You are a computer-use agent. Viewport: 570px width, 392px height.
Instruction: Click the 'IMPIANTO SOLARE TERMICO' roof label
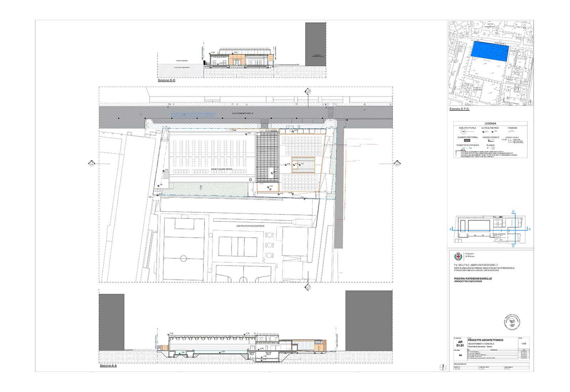(x=222, y=169)
